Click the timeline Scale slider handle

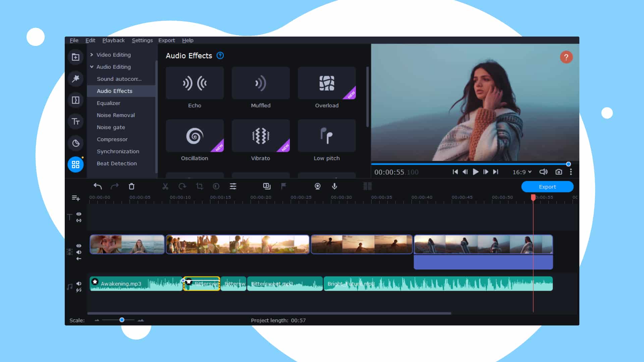122,320
